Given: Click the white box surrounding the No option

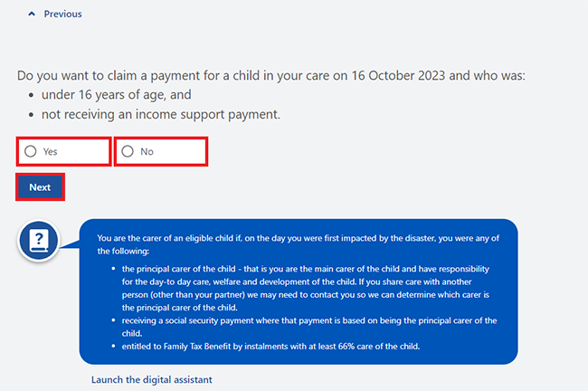Looking at the screenshot, I should pos(161,151).
